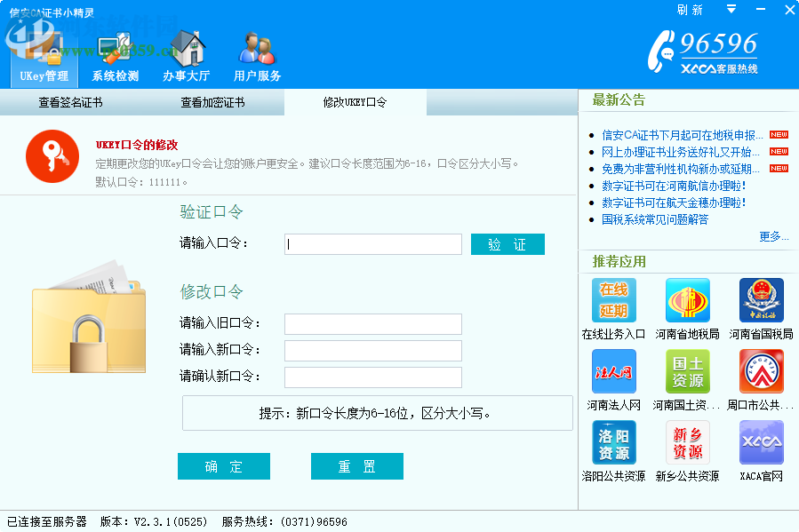Click the 验证口令 section heading
The width and height of the screenshot is (799, 532).
pyautogui.click(x=212, y=211)
